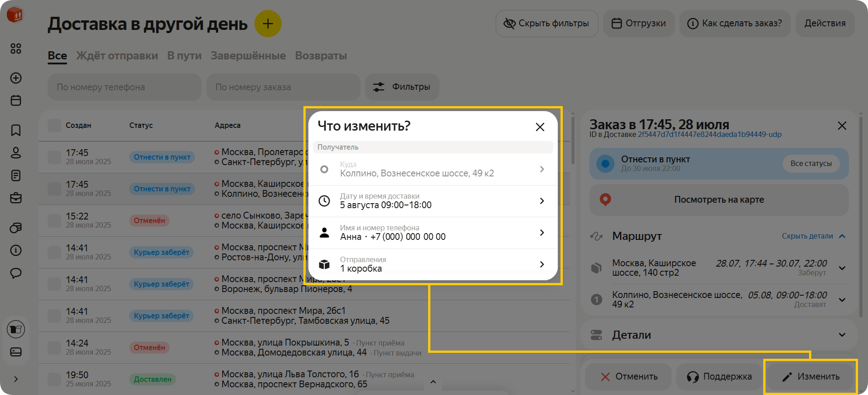868x395 pixels.
Task: Open the bookmark icon in the sidebar
Action: [16, 130]
